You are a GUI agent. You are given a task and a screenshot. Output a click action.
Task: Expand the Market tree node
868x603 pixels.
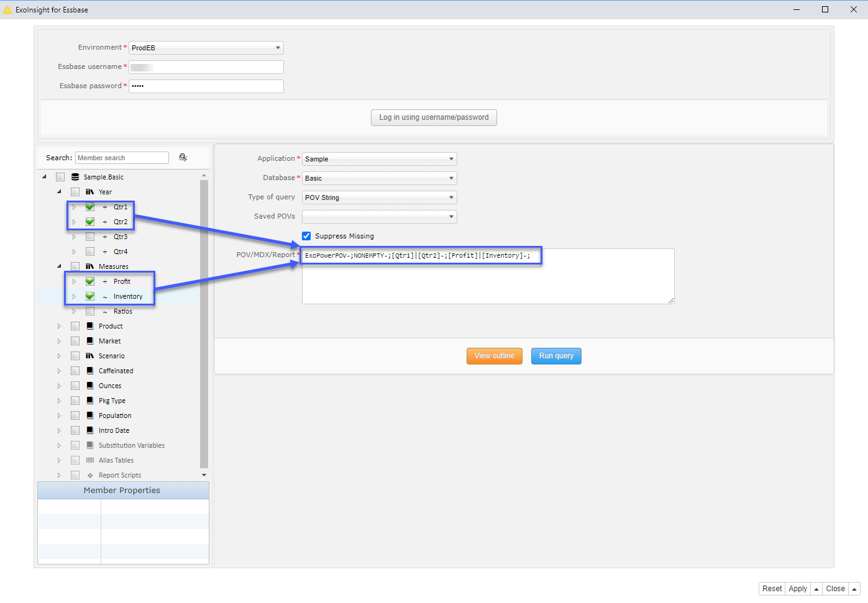point(59,341)
